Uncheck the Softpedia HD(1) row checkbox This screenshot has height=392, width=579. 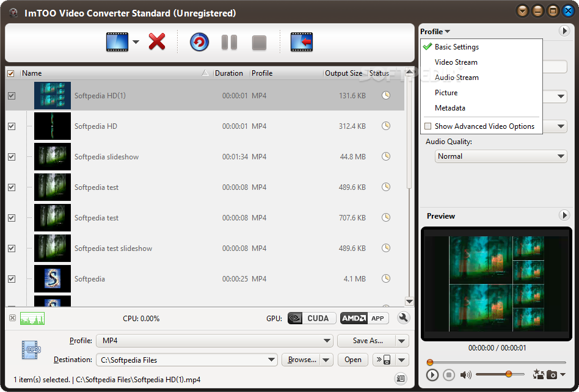[12, 96]
